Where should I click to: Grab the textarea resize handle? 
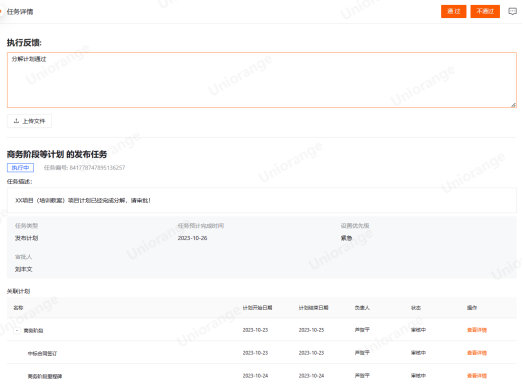pyautogui.click(x=513, y=105)
